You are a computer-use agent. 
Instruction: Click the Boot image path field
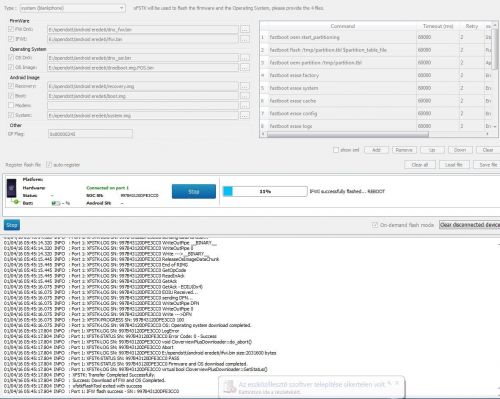pos(143,96)
